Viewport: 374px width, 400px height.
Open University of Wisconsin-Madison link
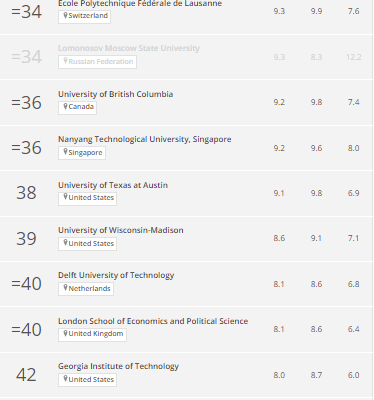tap(121, 230)
